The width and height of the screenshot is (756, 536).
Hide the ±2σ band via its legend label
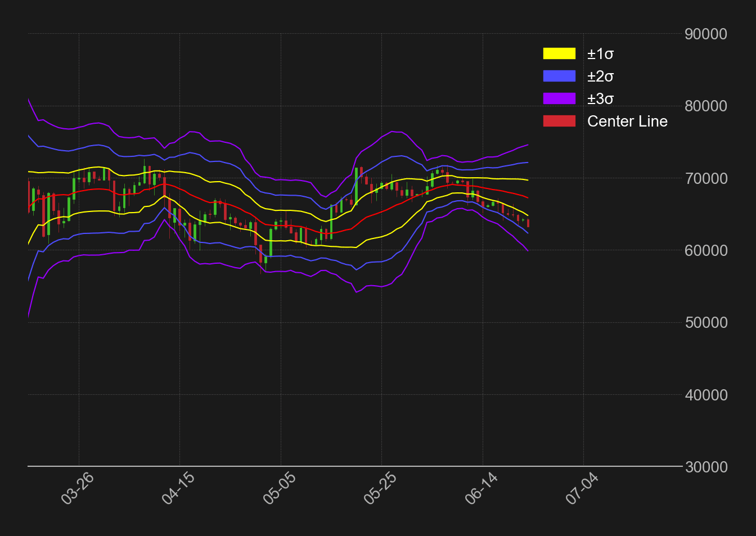pos(600,76)
